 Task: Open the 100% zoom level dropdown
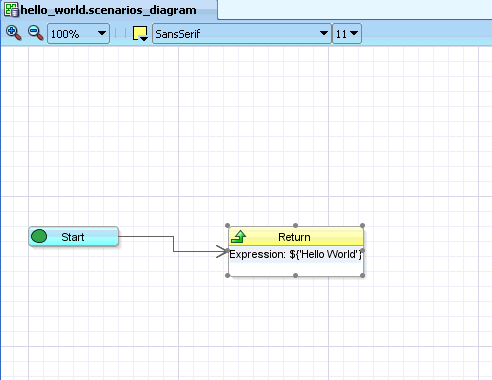click(78, 34)
